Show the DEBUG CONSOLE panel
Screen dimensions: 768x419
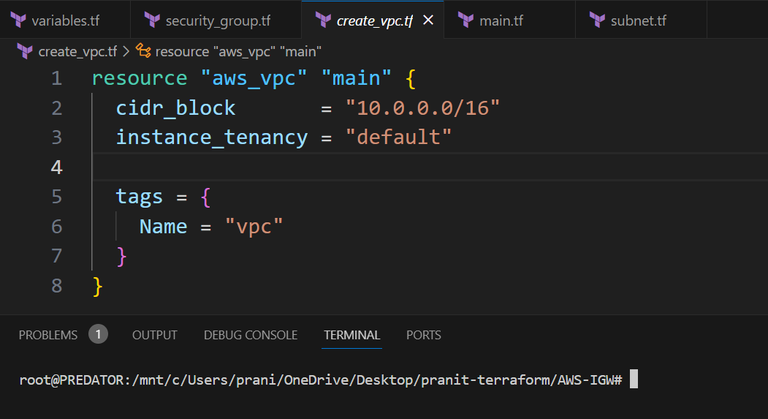pyautogui.click(x=250, y=335)
